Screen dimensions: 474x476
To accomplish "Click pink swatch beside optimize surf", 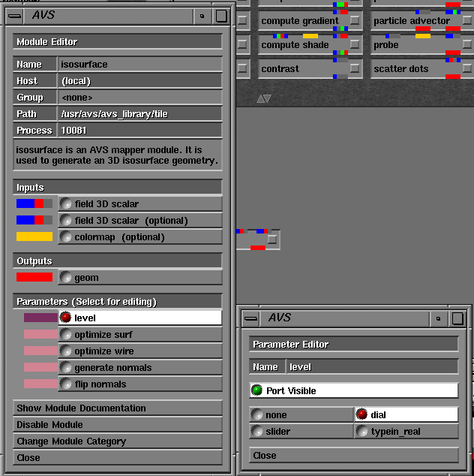I will pyautogui.click(x=40, y=334).
